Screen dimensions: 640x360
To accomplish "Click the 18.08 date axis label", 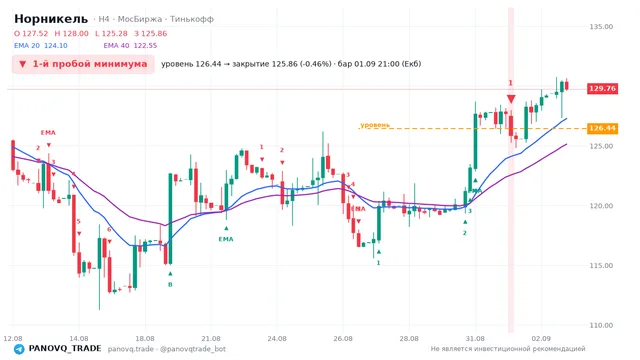I will pos(145,339).
